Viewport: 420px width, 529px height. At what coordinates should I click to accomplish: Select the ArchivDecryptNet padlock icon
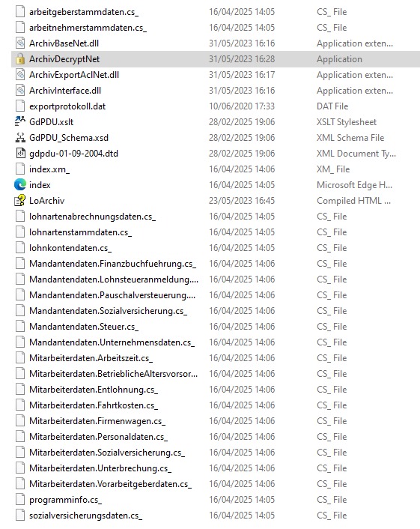click(20, 59)
